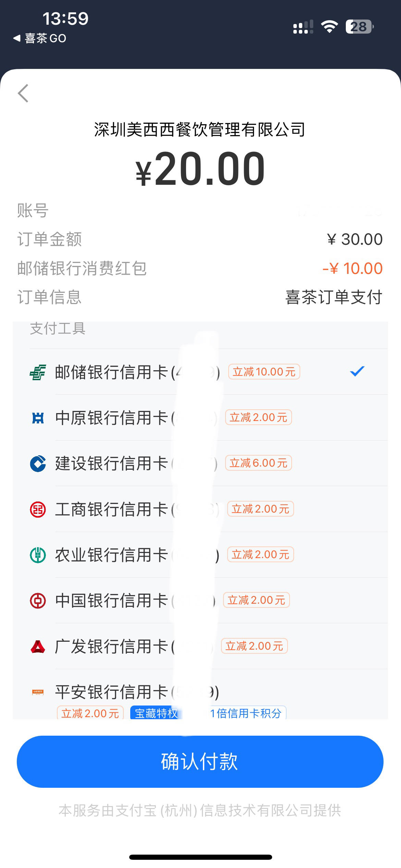The image size is (401, 868).
Task: Tap the 平安银行 orange logo icon
Action: pyautogui.click(x=38, y=692)
